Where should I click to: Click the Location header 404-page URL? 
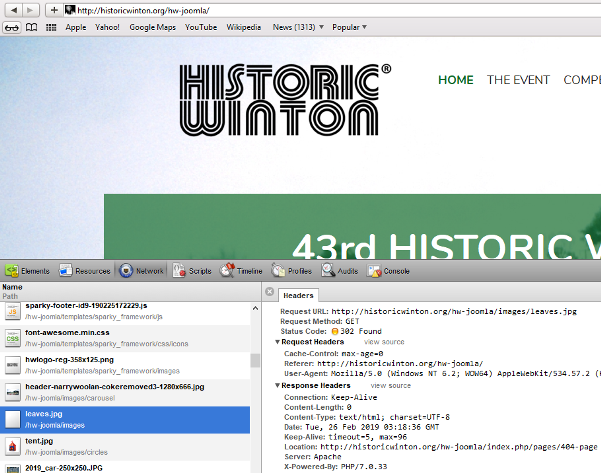click(x=459, y=447)
